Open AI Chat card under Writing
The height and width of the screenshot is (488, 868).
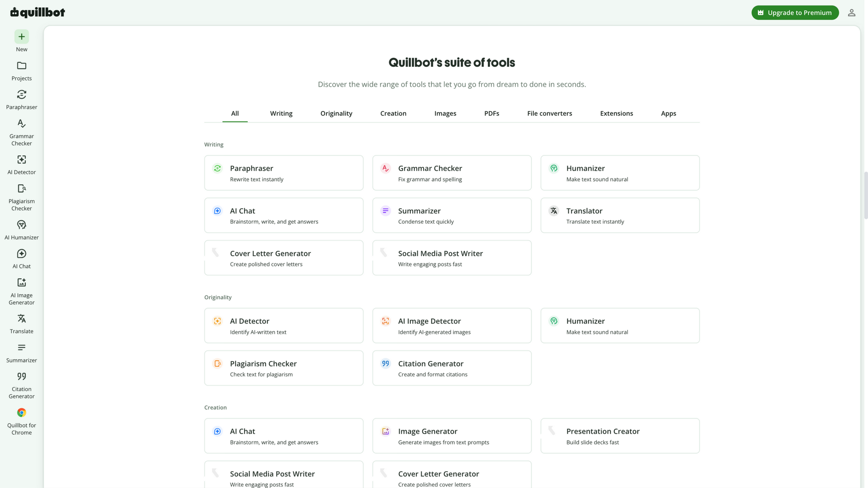(284, 216)
